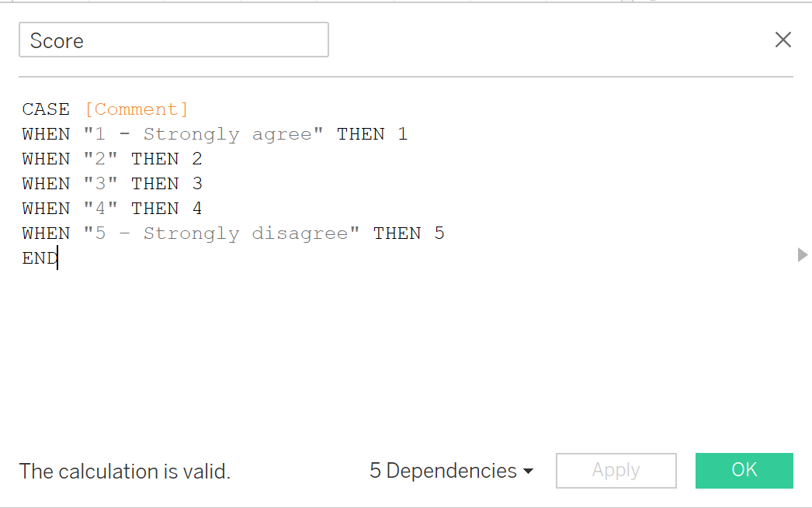The image size is (812, 508).
Task: Click THEN keyword on the Strongly agree line
Action: coord(360,134)
